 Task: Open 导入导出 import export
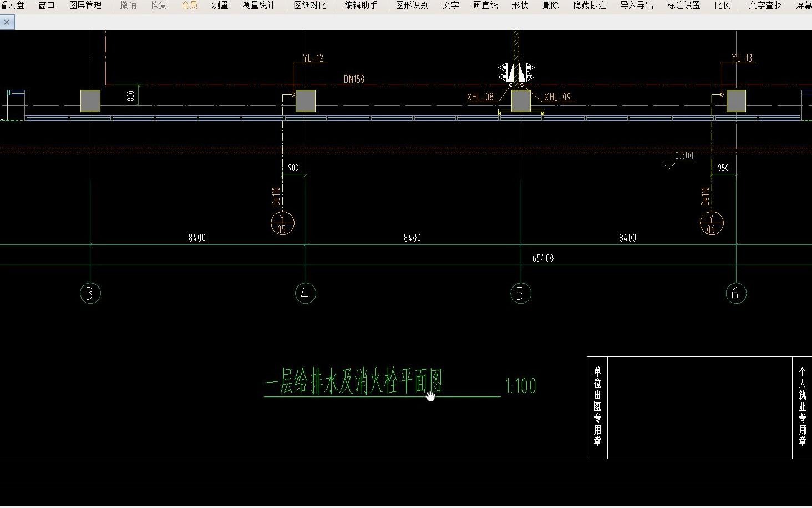tap(637, 6)
